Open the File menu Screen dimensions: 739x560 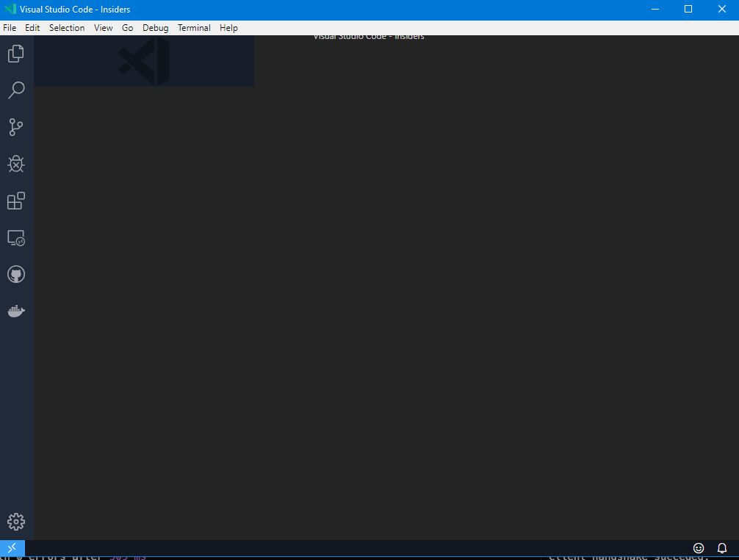point(10,28)
